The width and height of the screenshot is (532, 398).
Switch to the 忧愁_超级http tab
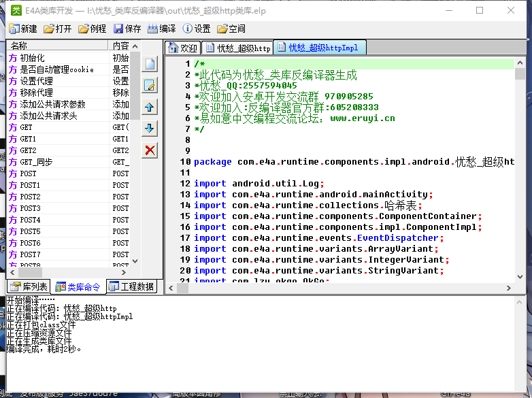coord(237,48)
